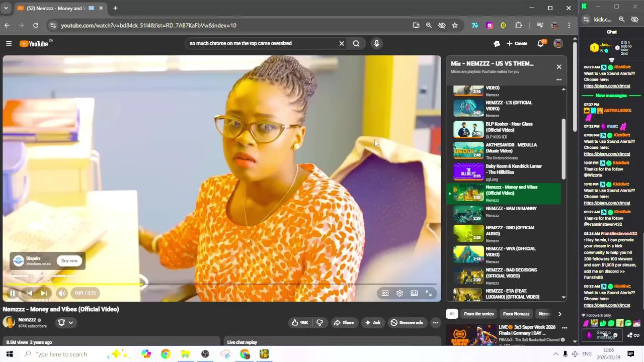Toggle closed captions on the player

tap(385, 293)
